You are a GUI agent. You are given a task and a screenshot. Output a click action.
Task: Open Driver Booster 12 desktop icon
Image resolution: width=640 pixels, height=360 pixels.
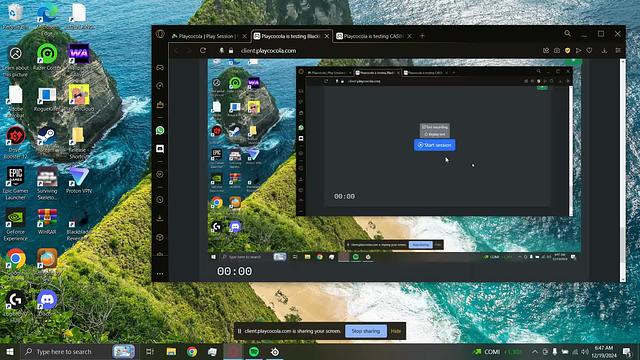16,142
